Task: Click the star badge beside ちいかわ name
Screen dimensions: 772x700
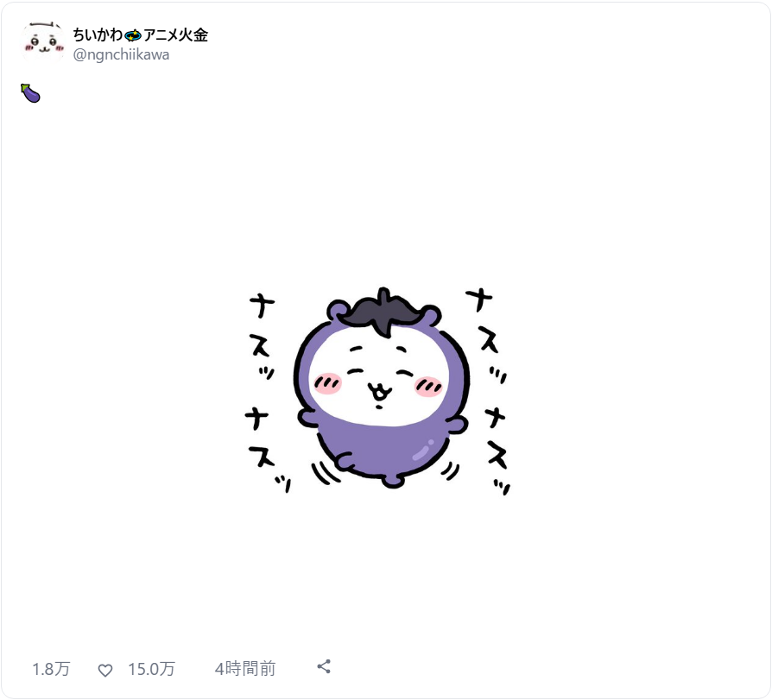Action: point(132,35)
